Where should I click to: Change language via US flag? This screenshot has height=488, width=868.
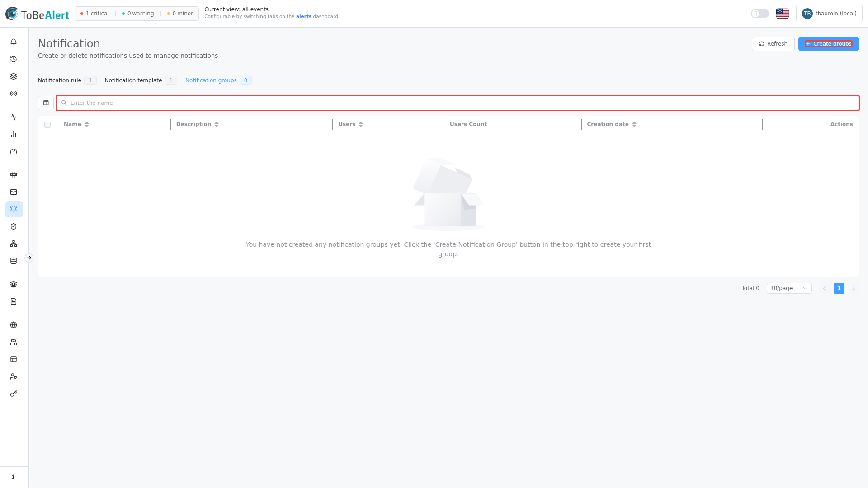click(783, 14)
